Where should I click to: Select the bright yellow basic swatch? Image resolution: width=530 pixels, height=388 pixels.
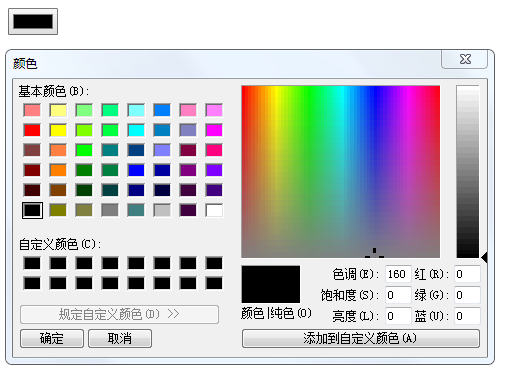(58, 130)
